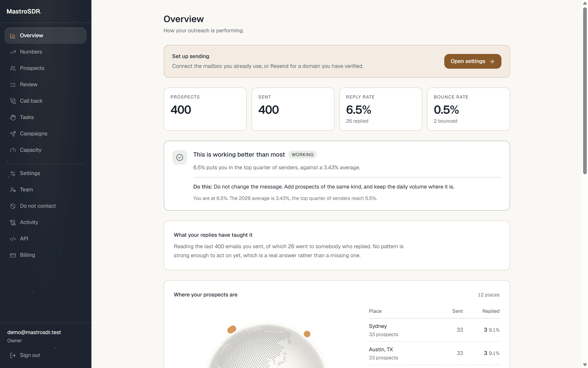The height and width of the screenshot is (368, 588).
Task: Click the Call back phone icon
Action: [x=13, y=101]
